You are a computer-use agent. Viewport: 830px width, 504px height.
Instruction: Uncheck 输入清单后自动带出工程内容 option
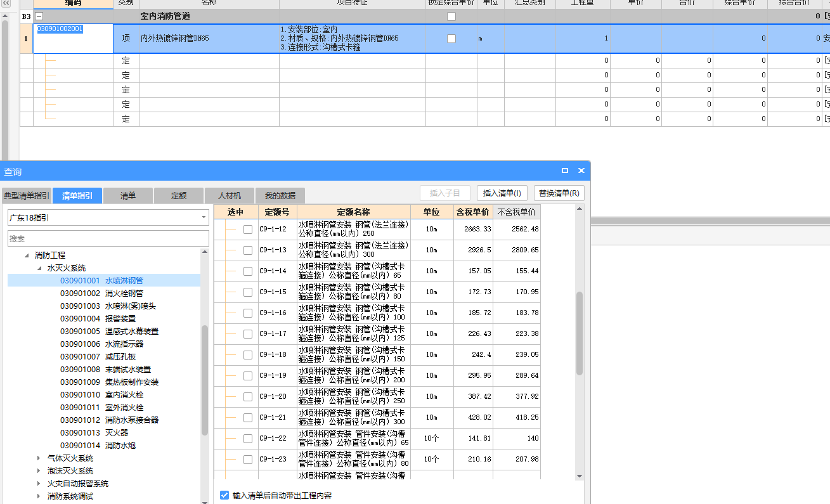click(224, 495)
